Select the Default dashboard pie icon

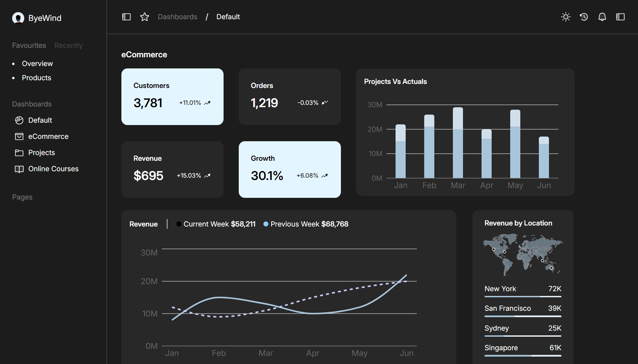tap(19, 120)
